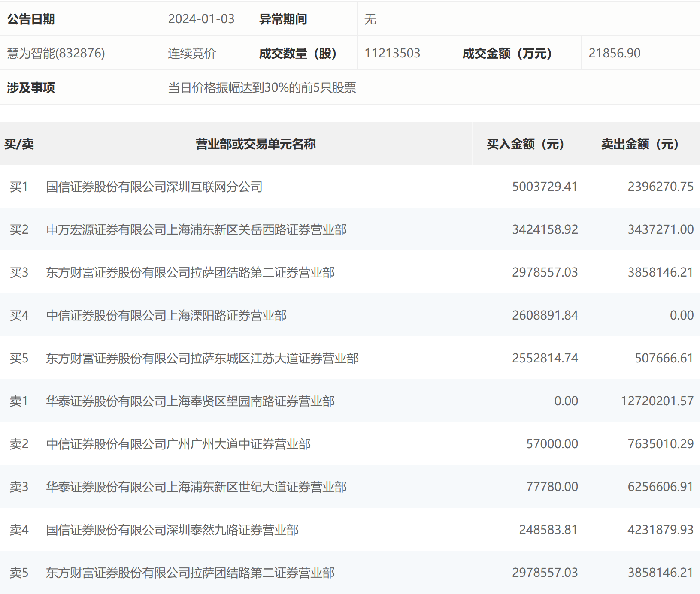700x594 pixels.
Task: Select sell amount 7635010.29
Action: (661, 444)
